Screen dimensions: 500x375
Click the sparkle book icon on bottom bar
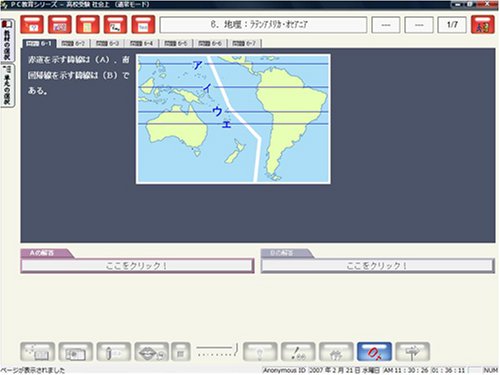pyautogui.click(x=38, y=352)
